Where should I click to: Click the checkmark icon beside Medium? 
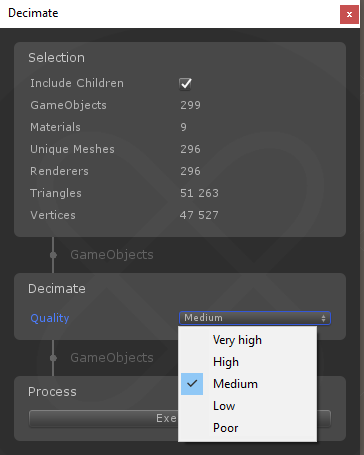click(192, 384)
